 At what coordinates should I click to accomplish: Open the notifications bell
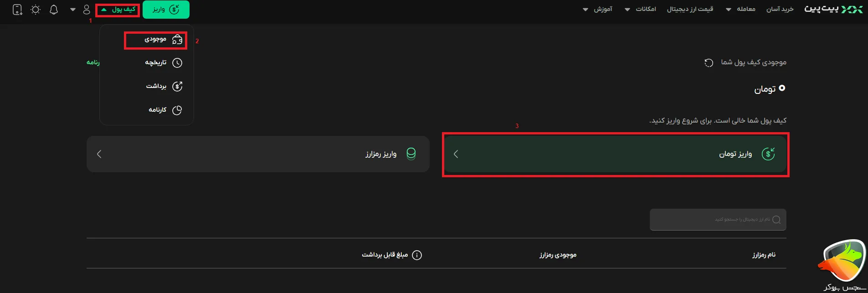pos(54,10)
